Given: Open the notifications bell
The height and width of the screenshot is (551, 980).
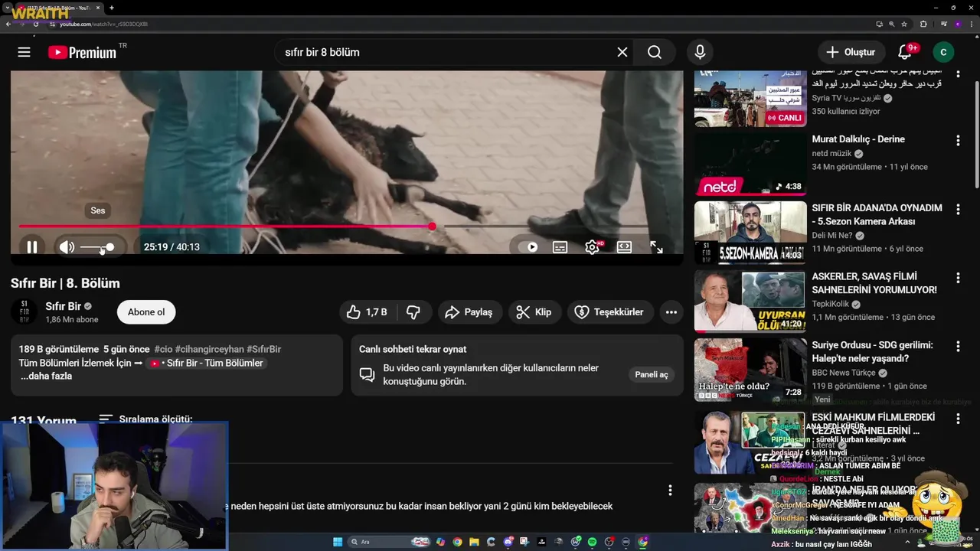Looking at the screenshot, I should 905,52.
